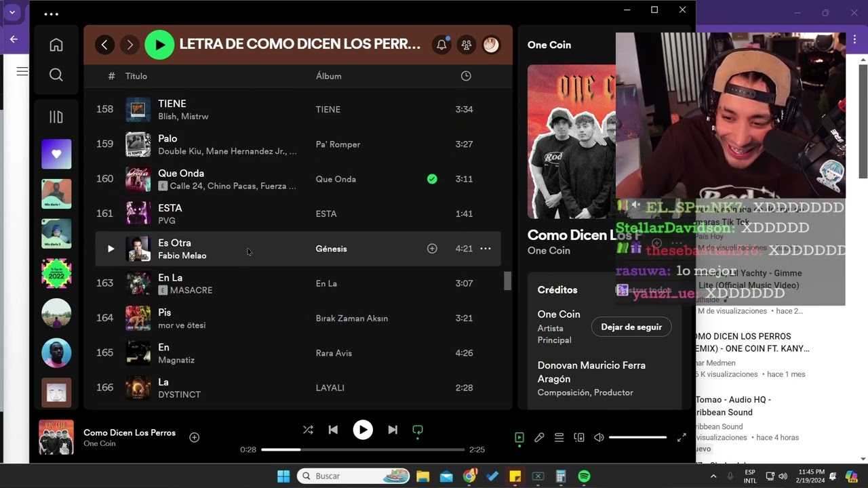The image size is (868, 488).
Task: Open Calculator from taskbar
Action: click(x=561, y=476)
